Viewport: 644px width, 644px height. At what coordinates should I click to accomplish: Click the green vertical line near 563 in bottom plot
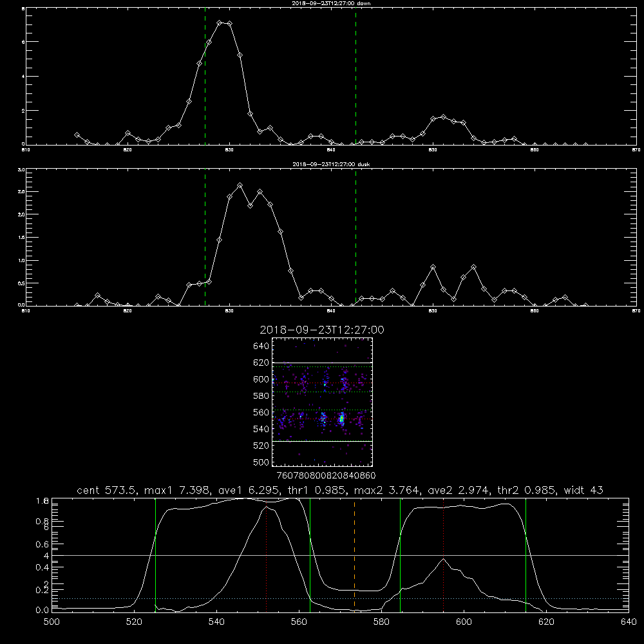[310, 555]
